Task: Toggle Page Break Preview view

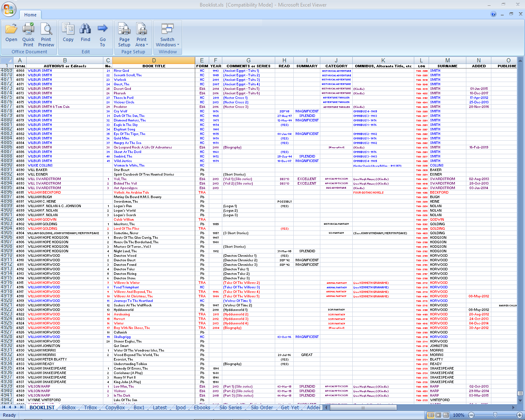Action: click(446, 415)
